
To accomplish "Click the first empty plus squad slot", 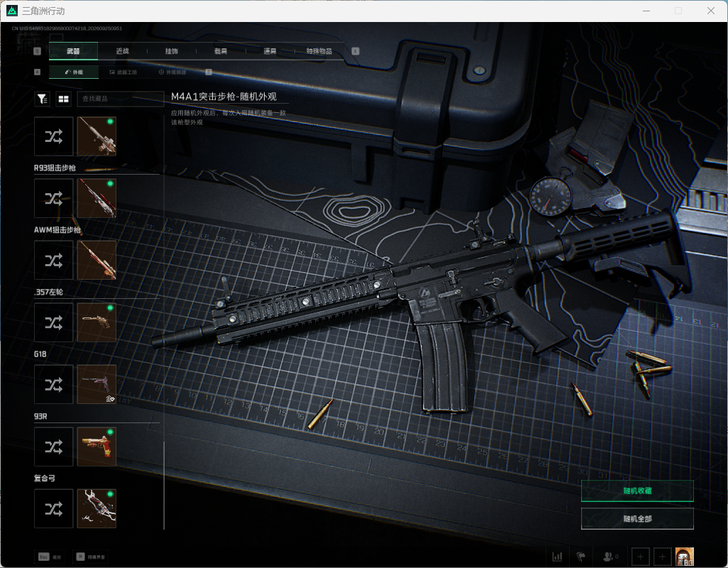I will tap(640, 557).
